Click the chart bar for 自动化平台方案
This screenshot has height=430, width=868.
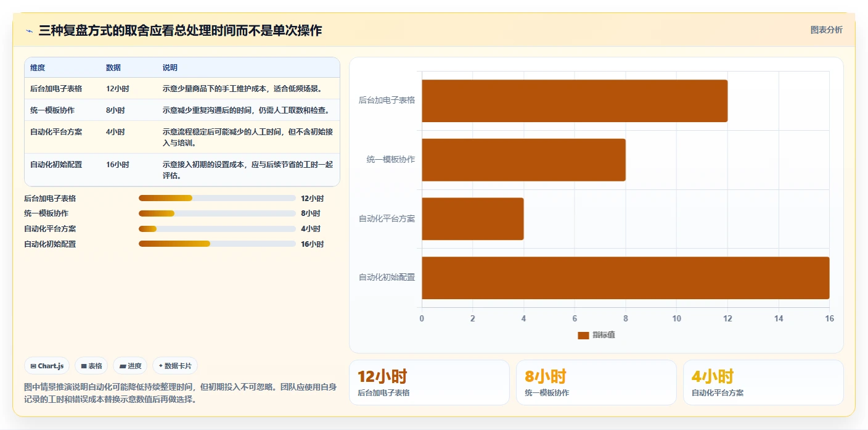(473, 219)
